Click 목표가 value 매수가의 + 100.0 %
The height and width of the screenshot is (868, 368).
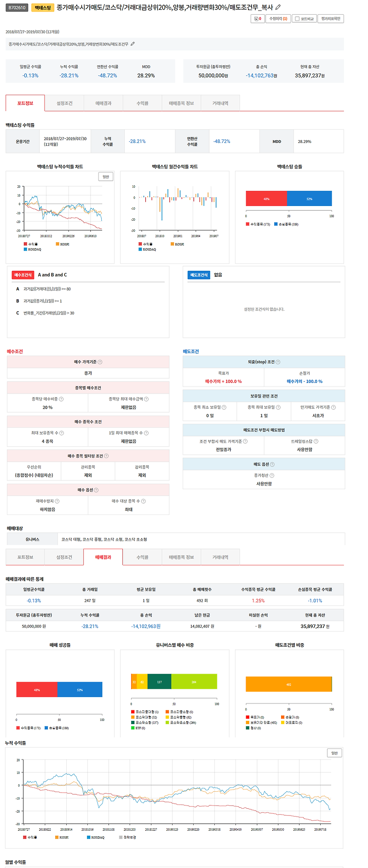point(224,382)
